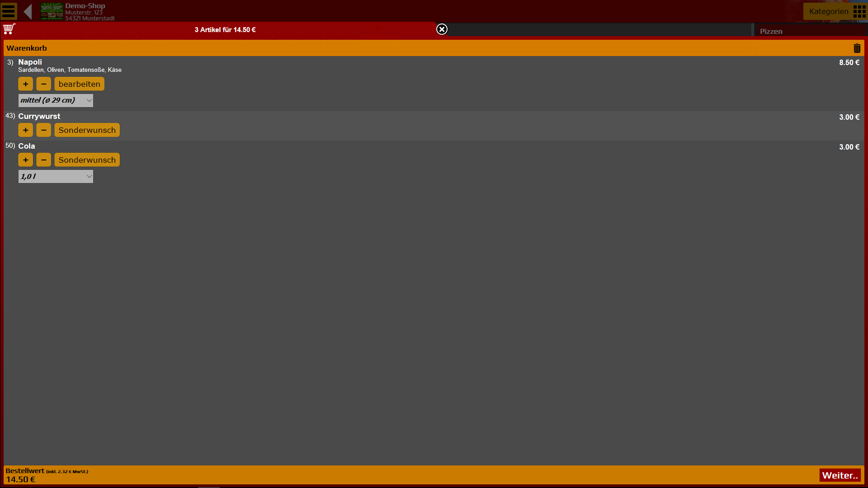This screenshot has height=488, width=868.
Task: Empty the Warenkorb with the trash icon
Action: click(x=857, y=48)
